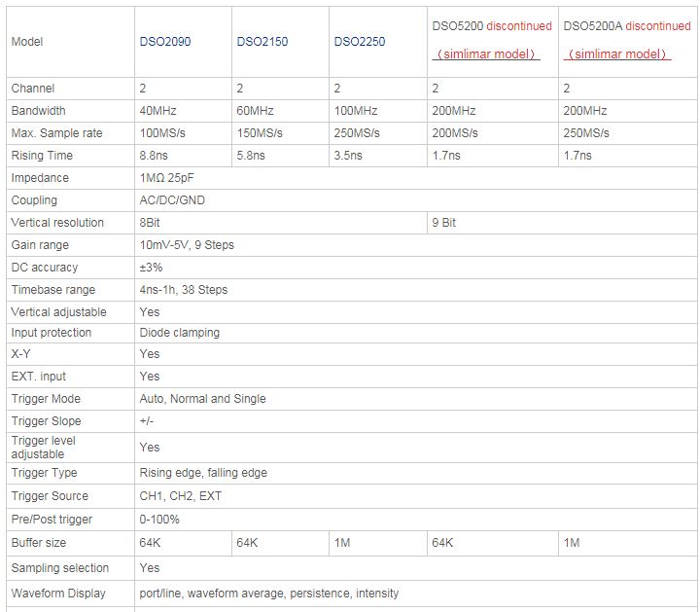Select the 'Trigger Mode' row label

click(x=46, y=399)
